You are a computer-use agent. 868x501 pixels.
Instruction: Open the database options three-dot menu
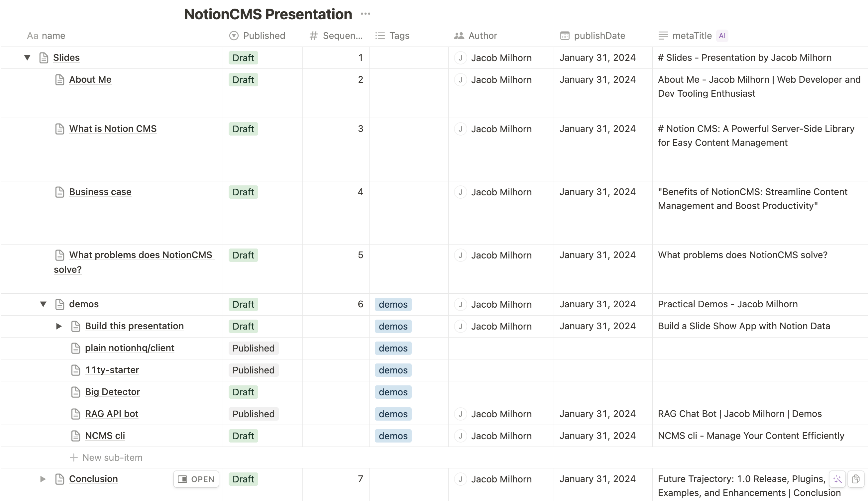pos(365,14)
